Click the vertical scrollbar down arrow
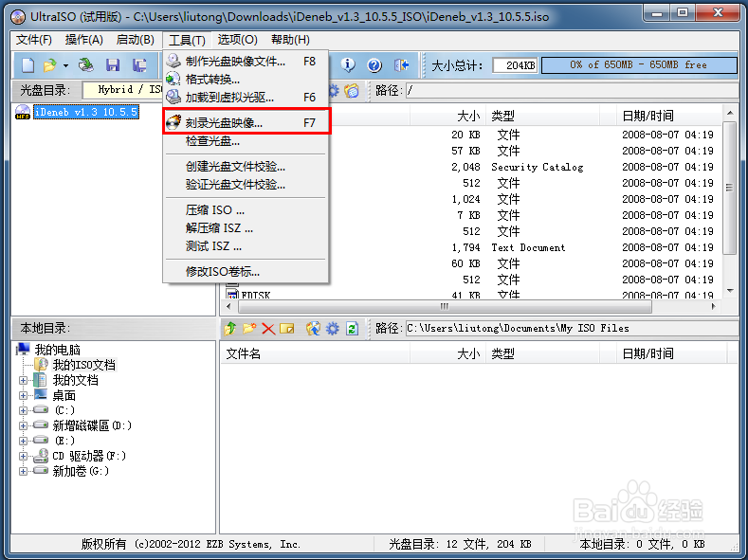Screen dimensions: 748x560 [x=730, y=291]
